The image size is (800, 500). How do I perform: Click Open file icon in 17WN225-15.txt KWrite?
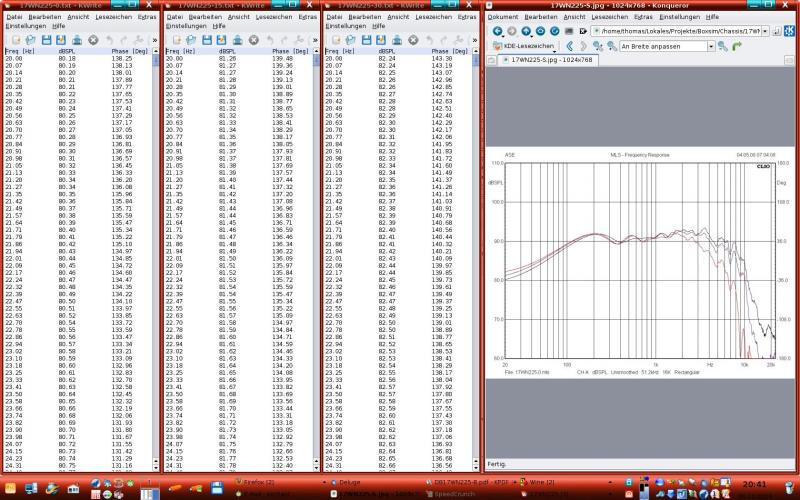pyautogui.click(x=191, y=40)
